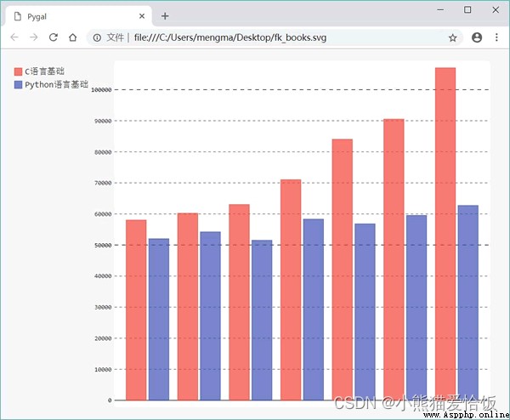Bookmark this page with the star icon
Image resolution: width=510 pixels, height=420 pixels.
[453, 38]
